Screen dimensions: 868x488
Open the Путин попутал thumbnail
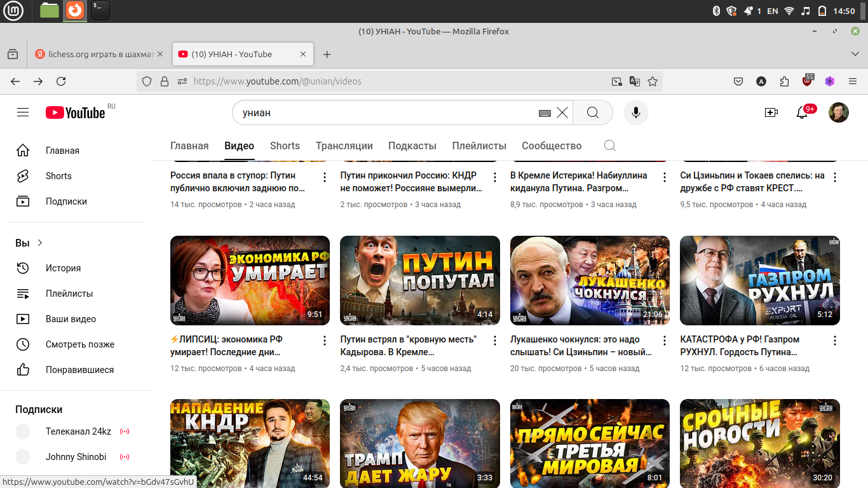(x=420, y=281)
